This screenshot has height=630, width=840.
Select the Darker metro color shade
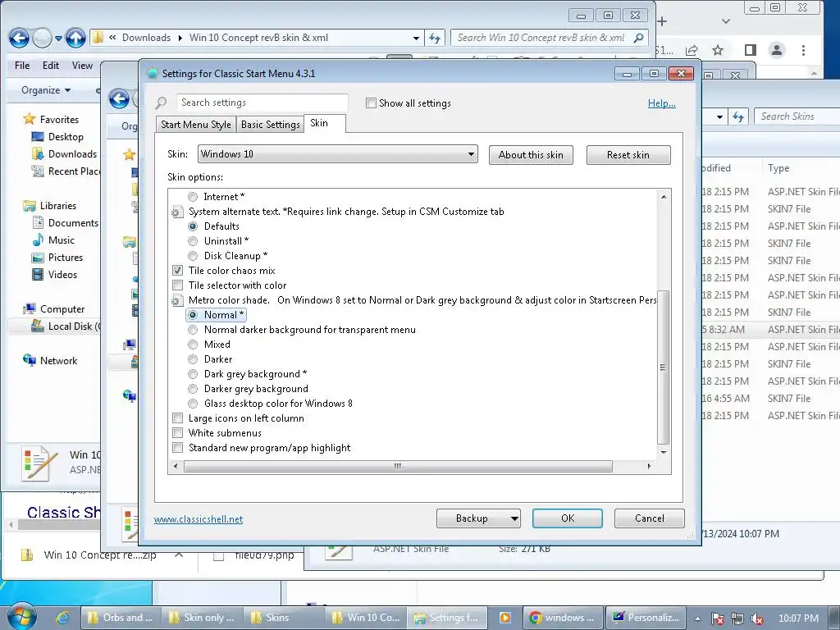193,359
